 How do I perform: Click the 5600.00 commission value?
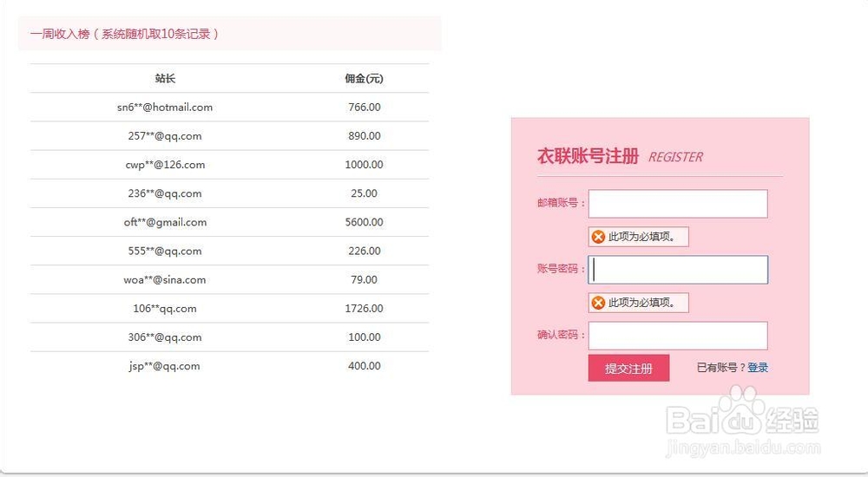(364, 222)
